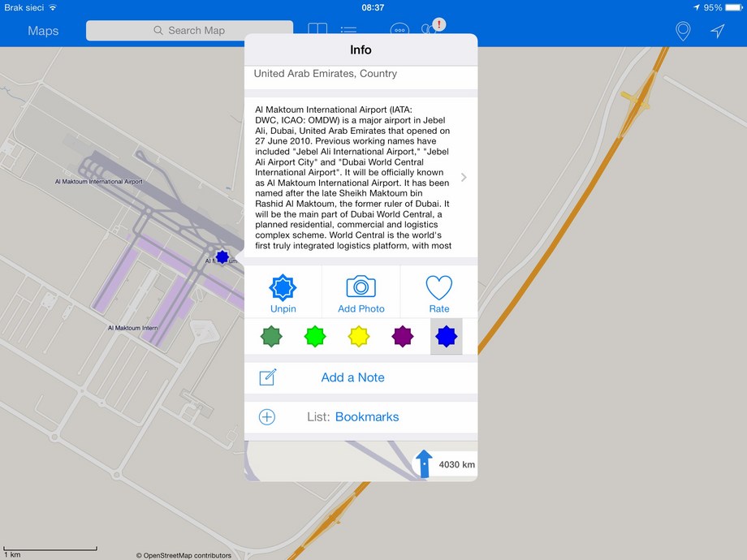The height and width of the screenshot is (560, 747).
Task: Tap the Add Photo camera icon
Action: [361, 286]
